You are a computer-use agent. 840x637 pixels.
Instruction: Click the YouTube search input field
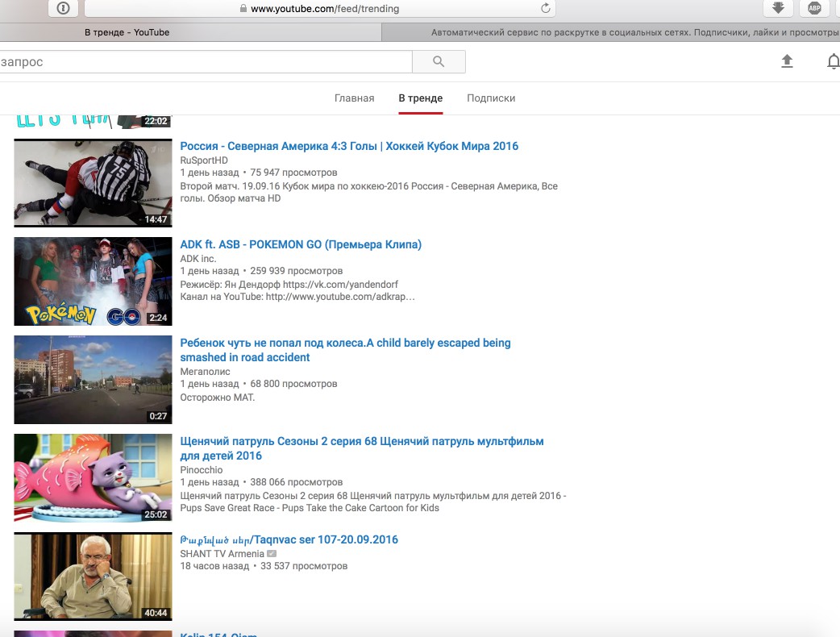point(206,61)
